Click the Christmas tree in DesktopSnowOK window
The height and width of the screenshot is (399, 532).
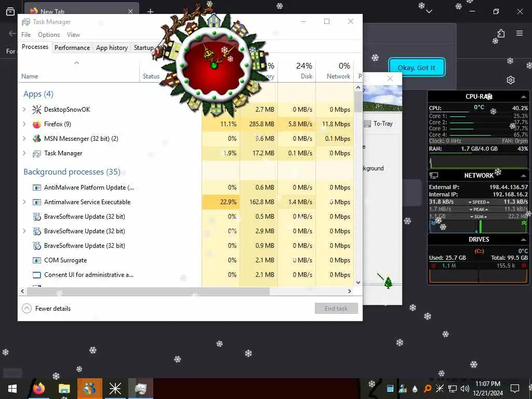388,282
